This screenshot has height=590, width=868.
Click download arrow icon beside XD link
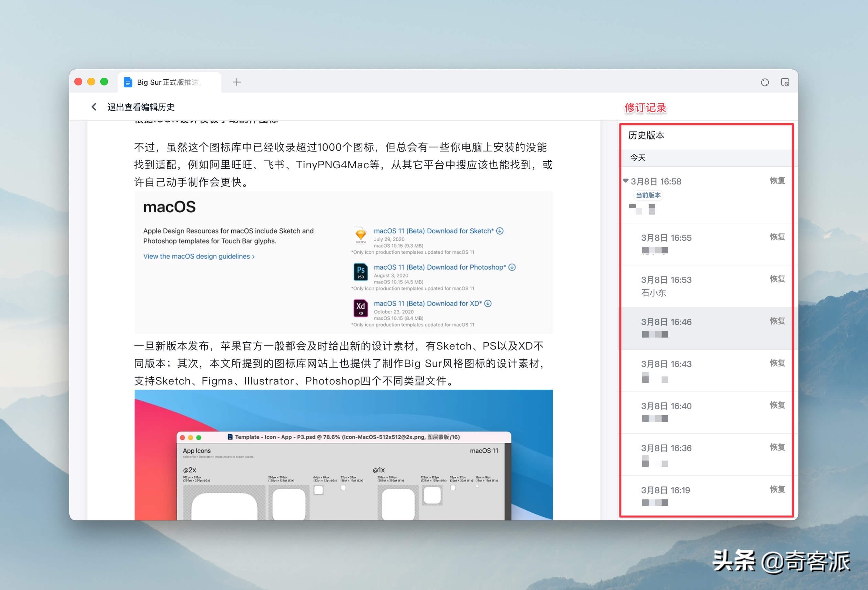(488, 303)
